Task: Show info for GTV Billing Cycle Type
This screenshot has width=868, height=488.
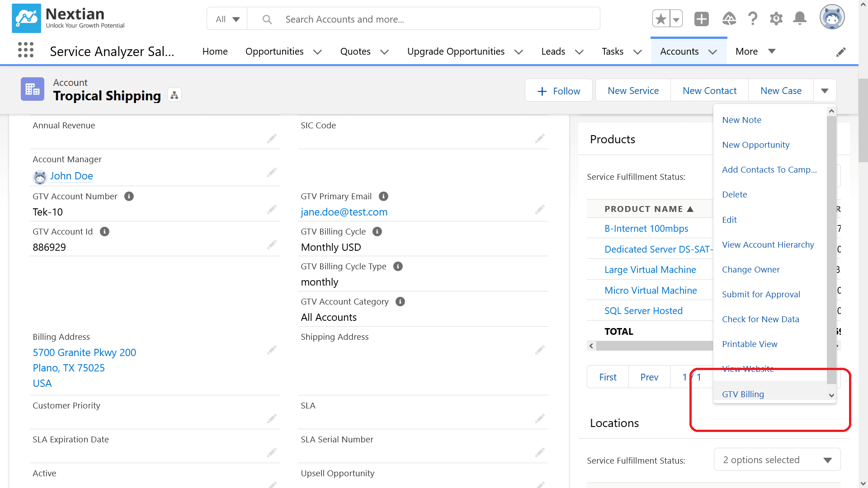Action: (398, 266)
